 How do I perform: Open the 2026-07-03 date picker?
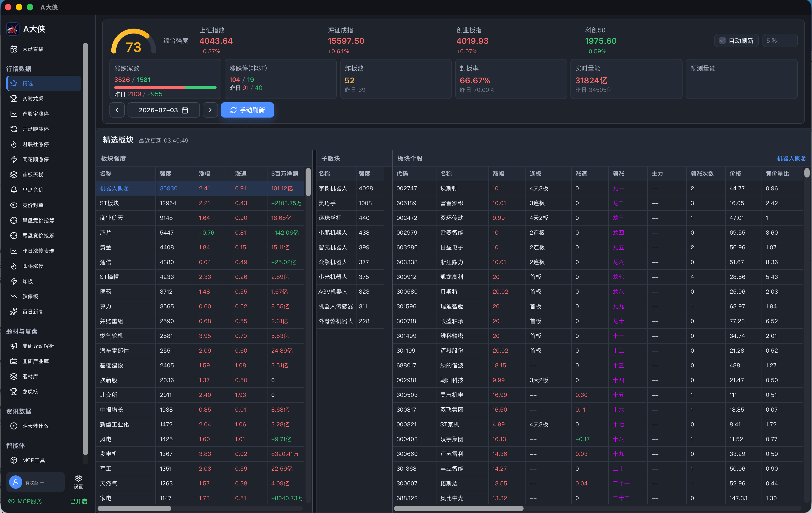click(x=163, y=110)
